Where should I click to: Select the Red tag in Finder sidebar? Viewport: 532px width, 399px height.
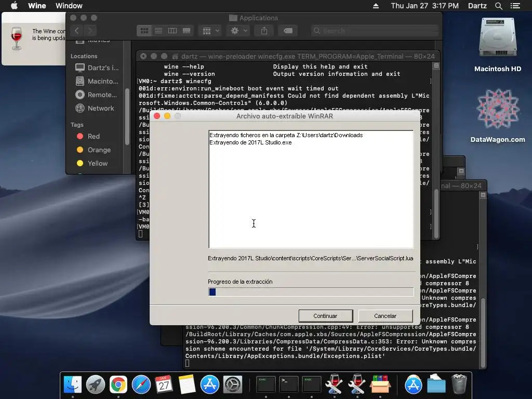pyautogui.click(x=89, y=136)
